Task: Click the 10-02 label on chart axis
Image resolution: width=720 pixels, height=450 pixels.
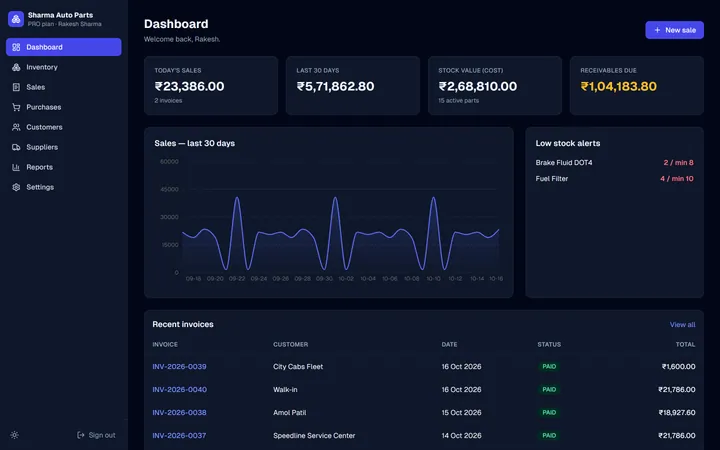Action: click(x=346, y=279)
